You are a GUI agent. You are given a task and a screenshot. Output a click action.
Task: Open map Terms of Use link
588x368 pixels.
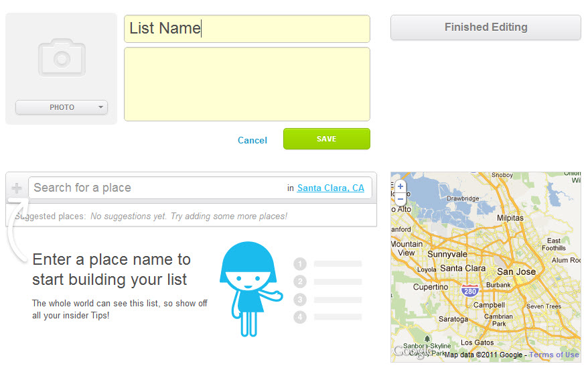tap(554, 355)
